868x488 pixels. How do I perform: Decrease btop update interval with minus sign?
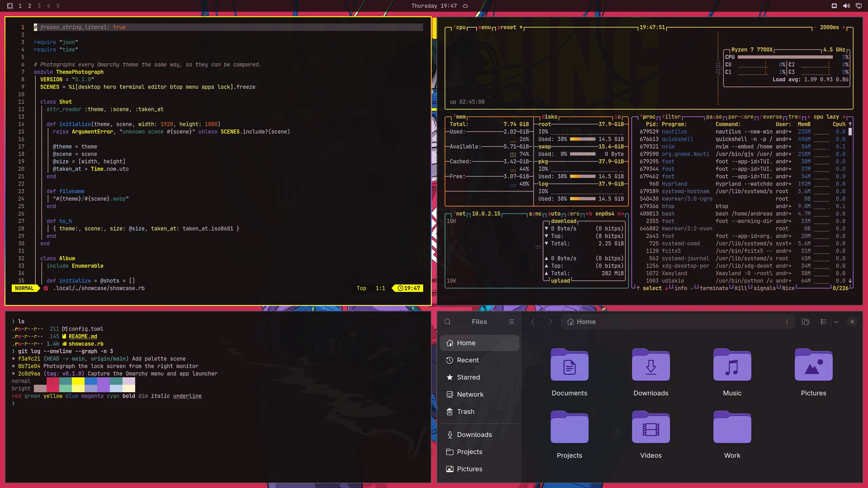coord(815,28)
